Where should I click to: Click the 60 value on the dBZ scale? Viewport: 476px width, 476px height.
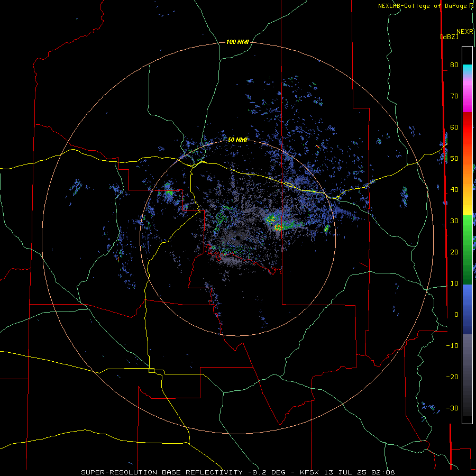pyautogui.click(x=454, y=127)
